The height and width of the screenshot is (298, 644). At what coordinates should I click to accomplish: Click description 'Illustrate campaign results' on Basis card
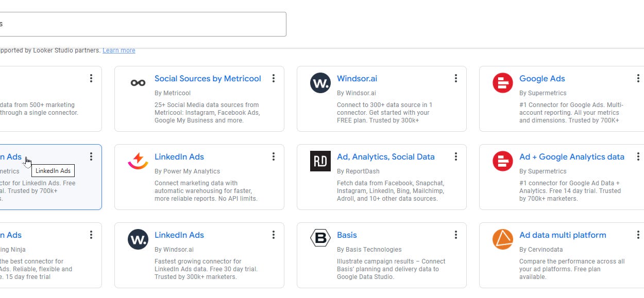pos(391,269)
